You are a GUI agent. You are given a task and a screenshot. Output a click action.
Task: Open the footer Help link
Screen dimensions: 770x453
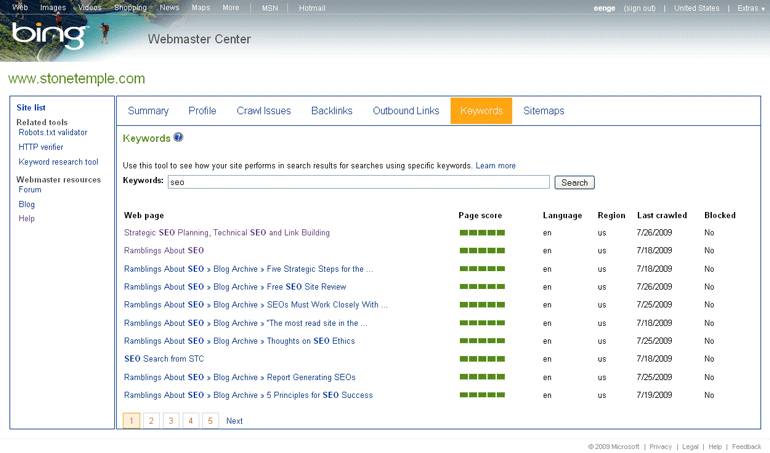(715, 447)
